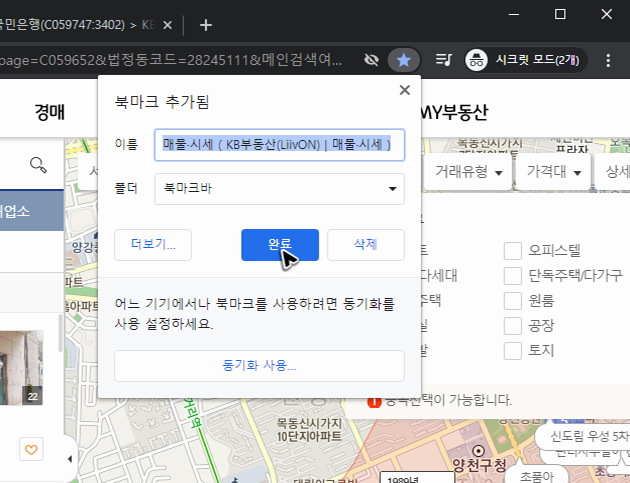This screenshot has width=630, height=483.
Task: Click the heart favorite icon
Action: (31, 449)
